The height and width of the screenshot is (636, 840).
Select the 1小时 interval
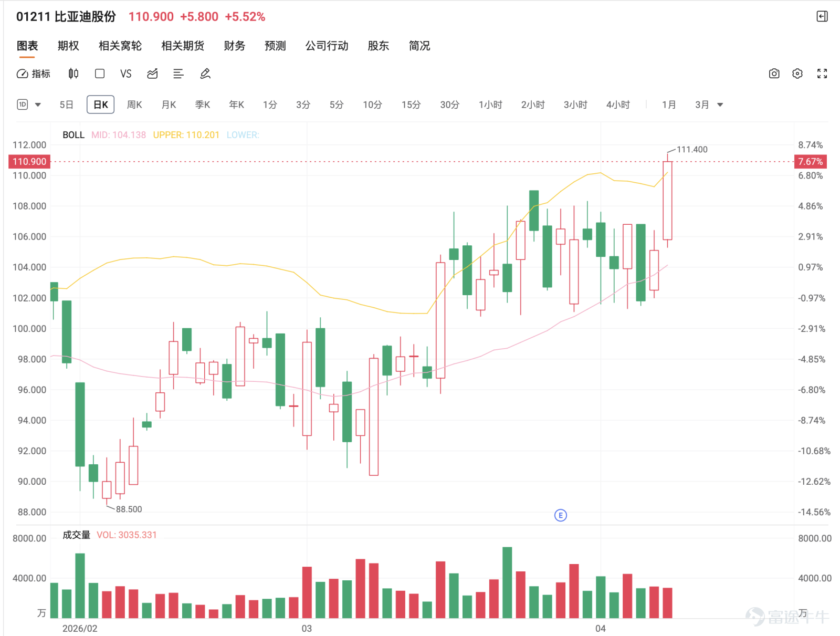[490, 105]
